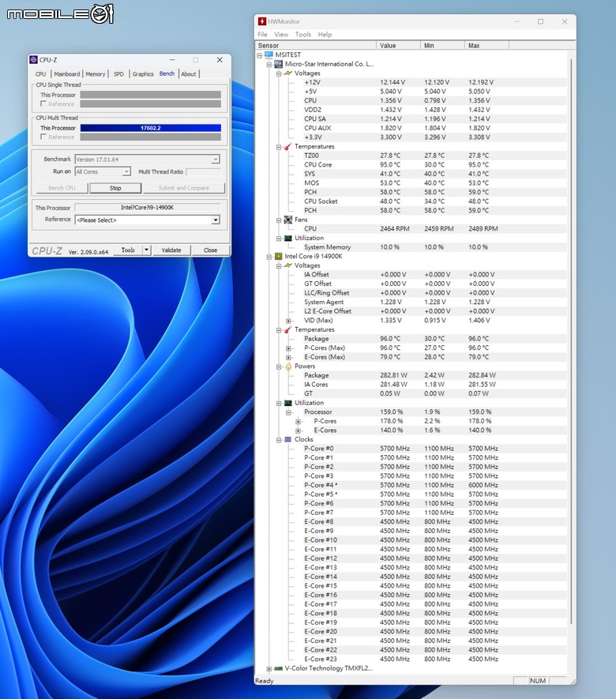Click the CPU Temperatures thermometer icon
616x699 pixels.
click(x=288, y=329)
